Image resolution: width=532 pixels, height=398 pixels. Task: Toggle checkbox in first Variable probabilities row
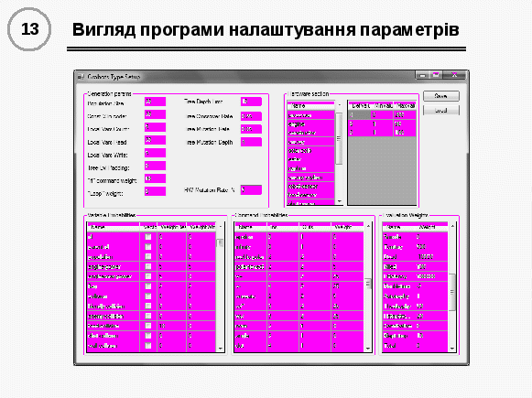(x=148, y=237)
